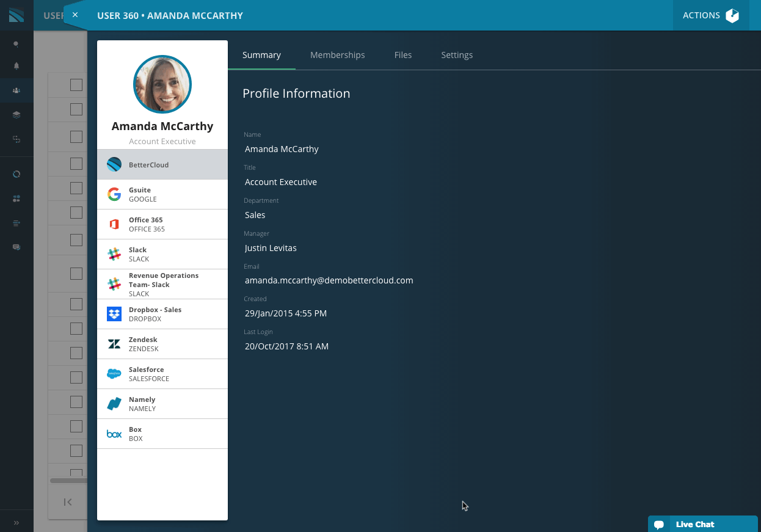The image size is (761, 532).
Task: Select the Salesforce connector
Action: (x=162, y=374)
